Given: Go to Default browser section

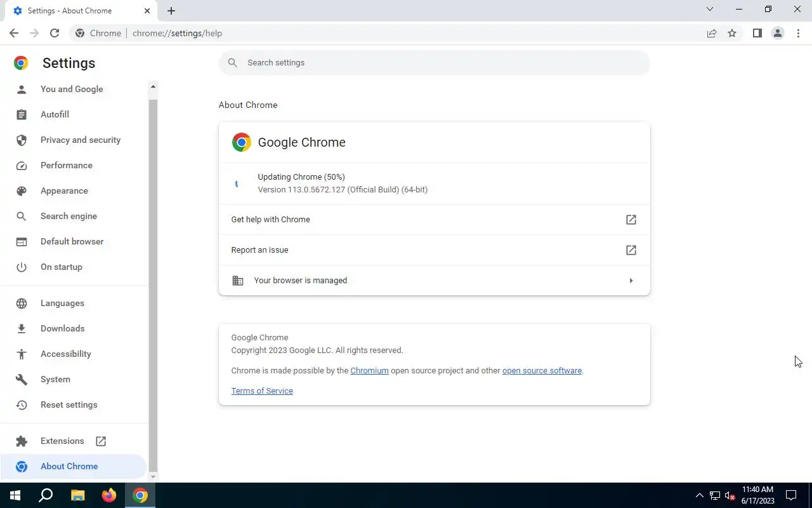Looking at the screenshot, I should coord(72,241).
